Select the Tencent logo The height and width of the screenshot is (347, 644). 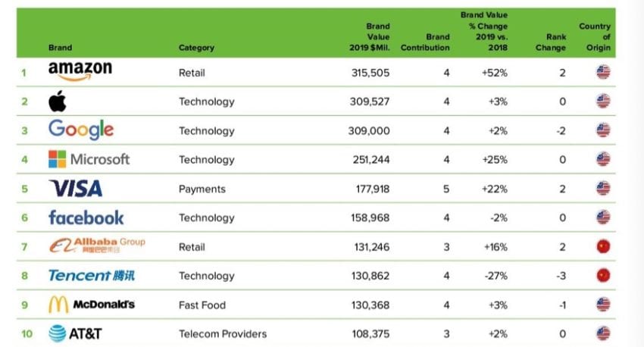coord(92,275)
